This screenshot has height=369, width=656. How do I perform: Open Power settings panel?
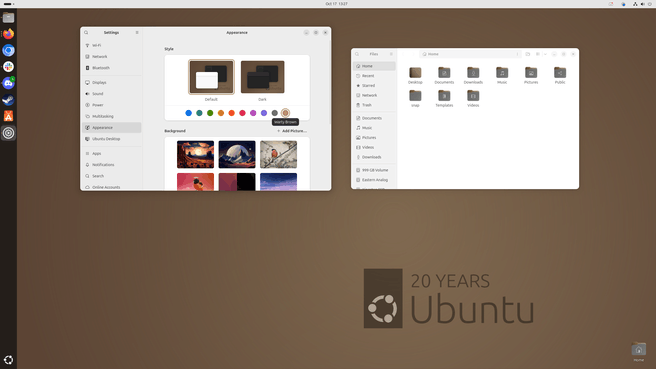[x=112, y=105]
